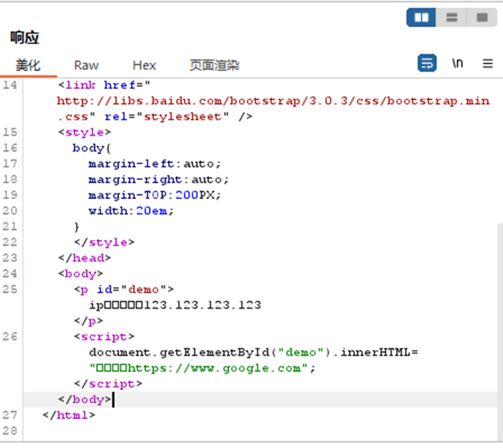The width and height of the screenshot is (503, 448).
Task: Open the 页面渲染 tab
Action: (214, 65)
